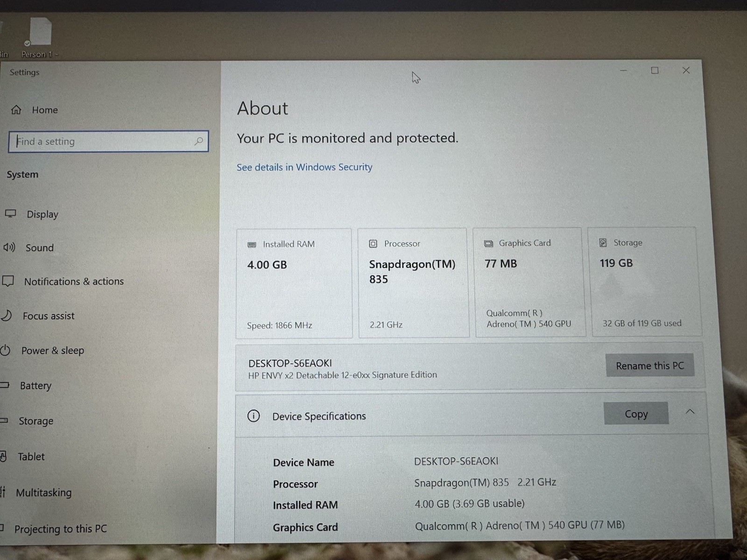Click the Power & sleep icon
This screenshot has width=747, height=560.
pos(5,350)
